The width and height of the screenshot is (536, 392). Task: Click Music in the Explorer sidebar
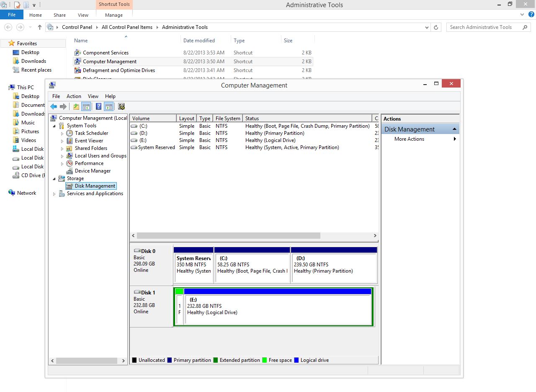tap(28, 123)
